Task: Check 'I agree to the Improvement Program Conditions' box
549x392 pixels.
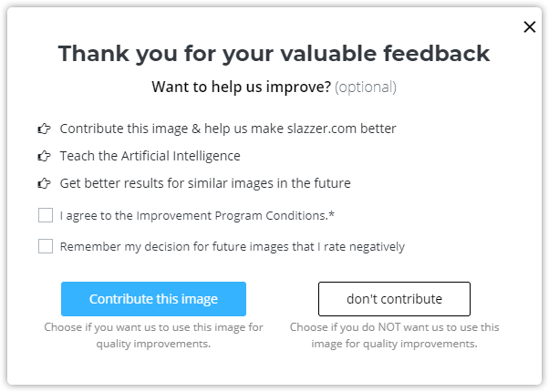Action: coord(46,215)
